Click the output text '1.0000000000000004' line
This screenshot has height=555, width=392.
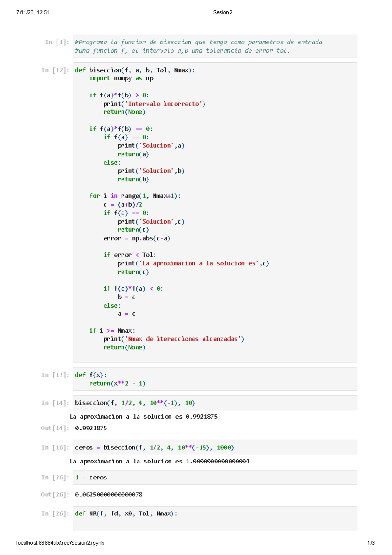point(159,461)
